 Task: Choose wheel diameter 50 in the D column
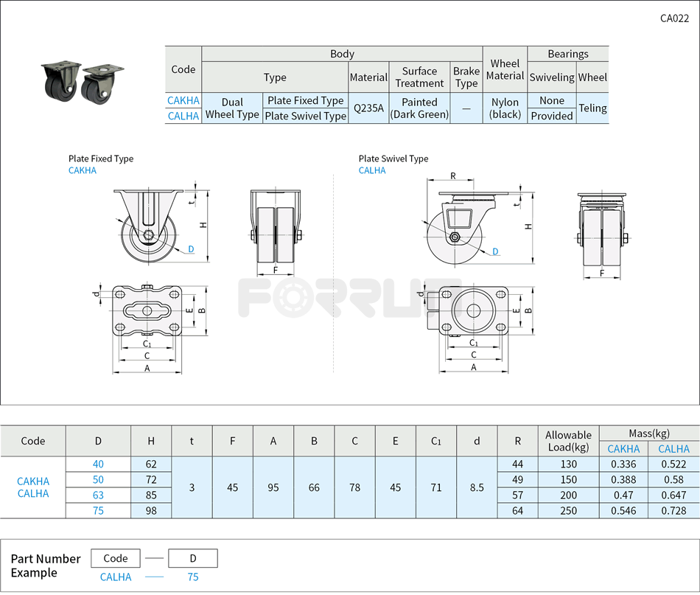[98, 479]
